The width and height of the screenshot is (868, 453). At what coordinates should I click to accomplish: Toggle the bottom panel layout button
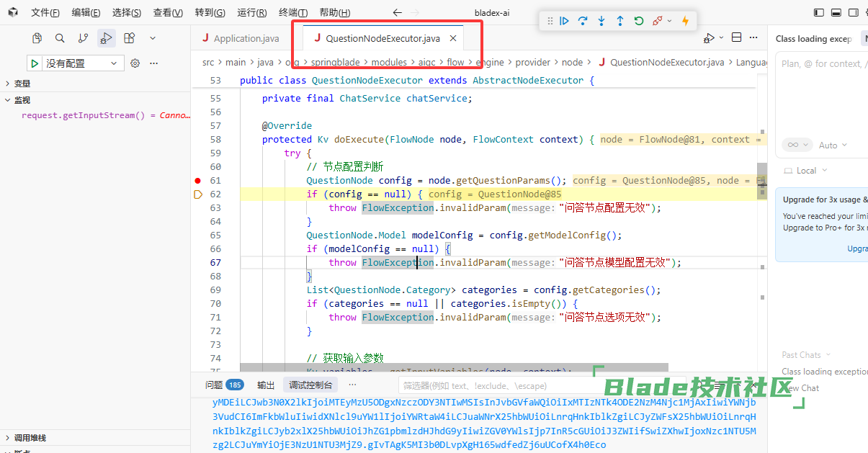(x=836, y=12)
